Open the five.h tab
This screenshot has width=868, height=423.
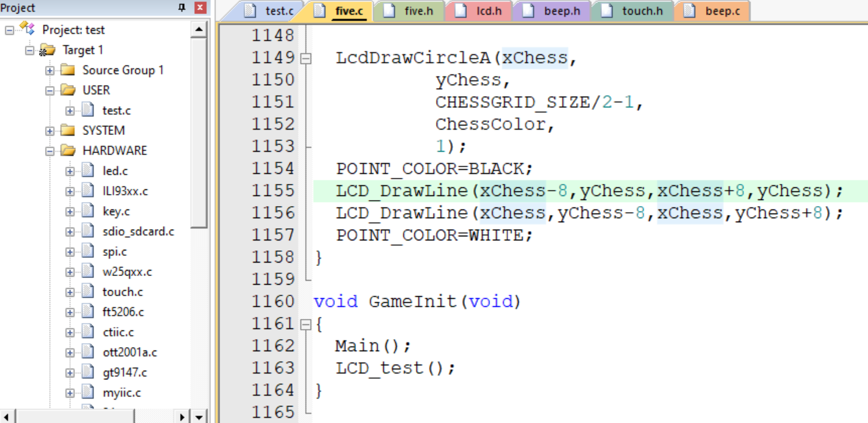[x=410, y=11]
